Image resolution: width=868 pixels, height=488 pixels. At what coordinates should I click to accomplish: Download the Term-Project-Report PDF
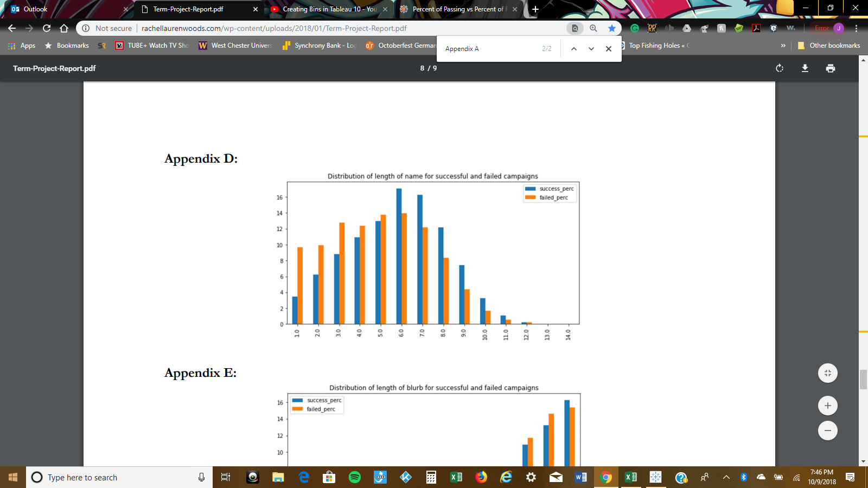(x=806, y=68)
